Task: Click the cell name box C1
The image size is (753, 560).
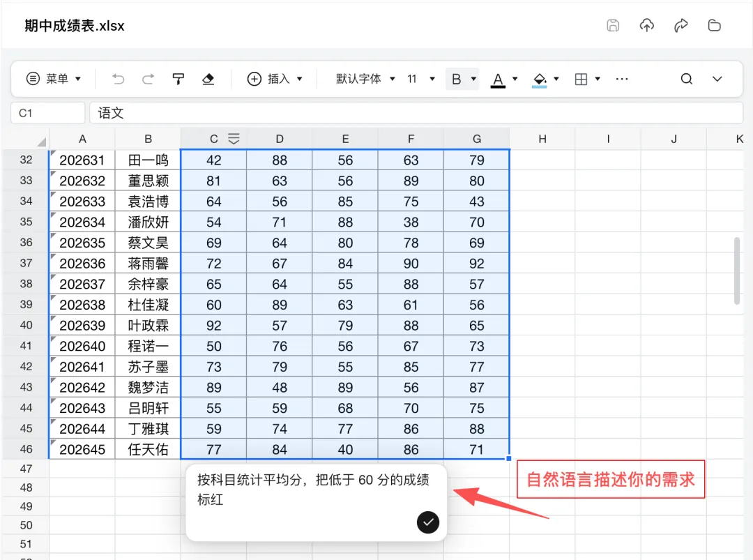Action: click(48, 113)
